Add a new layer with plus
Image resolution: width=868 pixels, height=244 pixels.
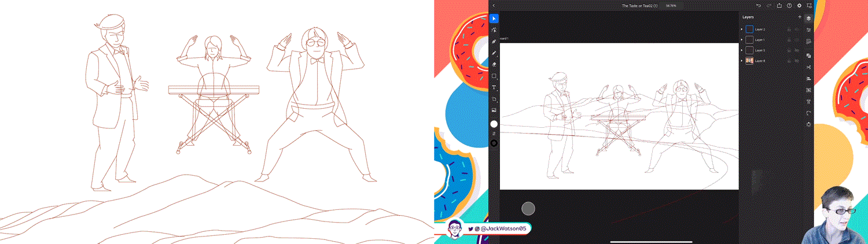800,17
